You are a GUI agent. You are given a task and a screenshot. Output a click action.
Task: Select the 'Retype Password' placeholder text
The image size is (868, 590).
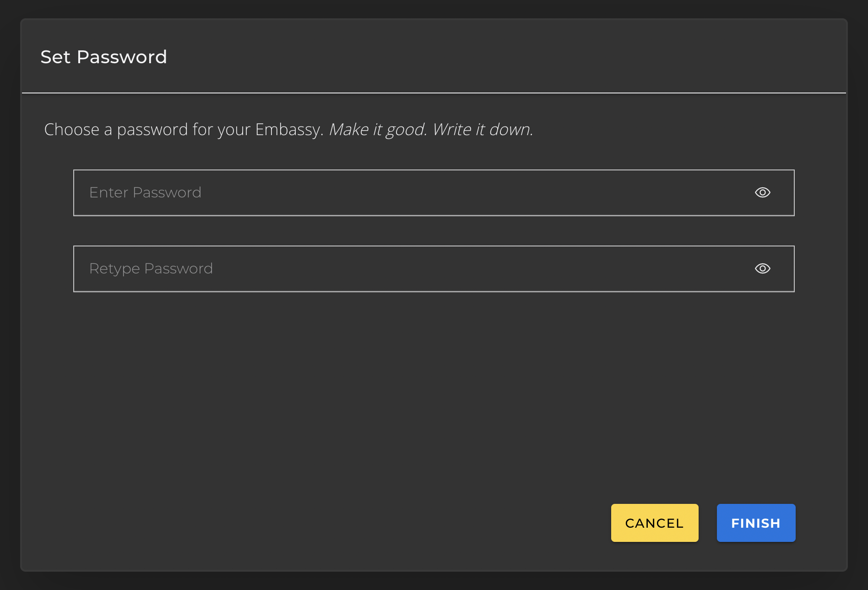(151, 268)
